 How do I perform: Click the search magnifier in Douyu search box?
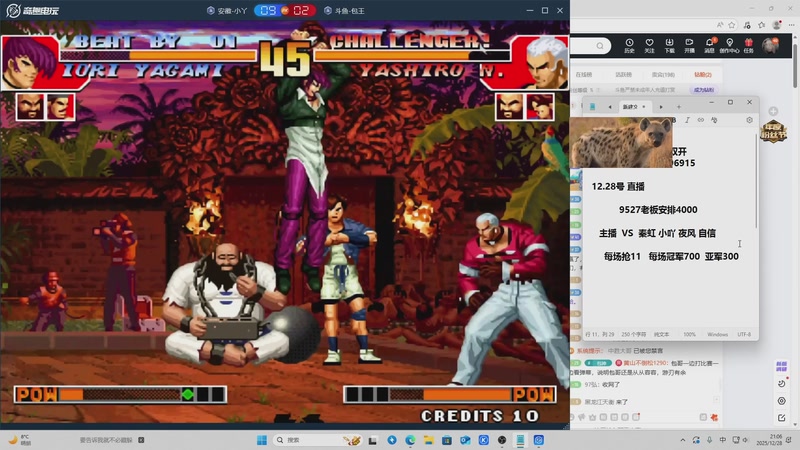coord(600,46)
